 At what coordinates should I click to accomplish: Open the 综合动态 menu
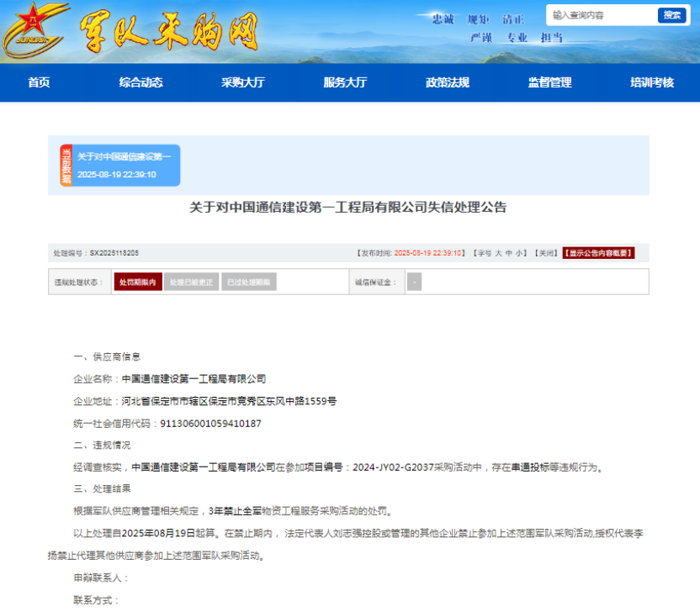(x=141, y=82)
